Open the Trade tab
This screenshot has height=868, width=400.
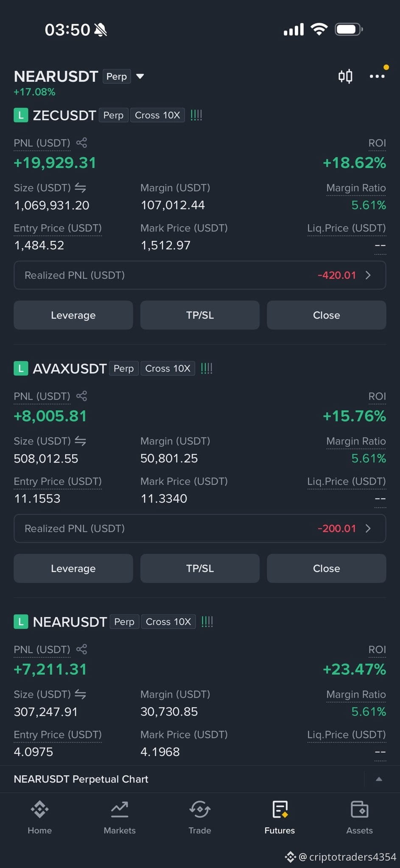point(200,818)
